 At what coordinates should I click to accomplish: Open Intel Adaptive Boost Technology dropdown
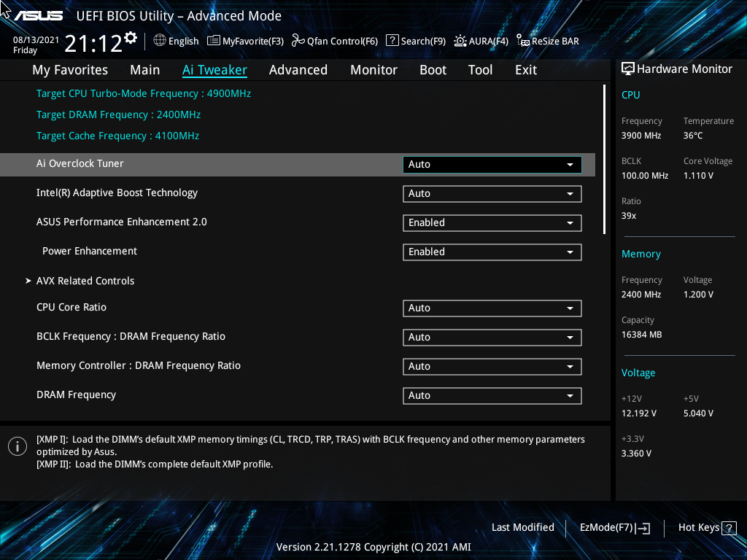point(492,194)
